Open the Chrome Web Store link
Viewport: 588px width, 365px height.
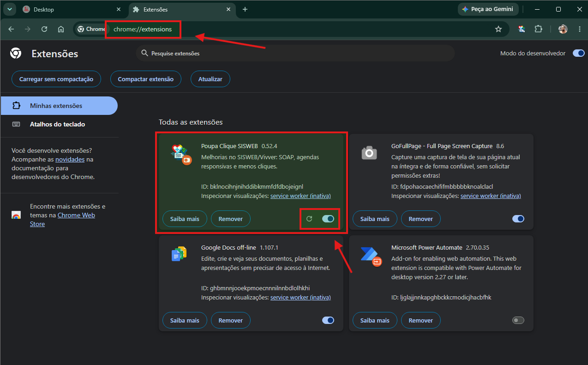click(62, 220)
